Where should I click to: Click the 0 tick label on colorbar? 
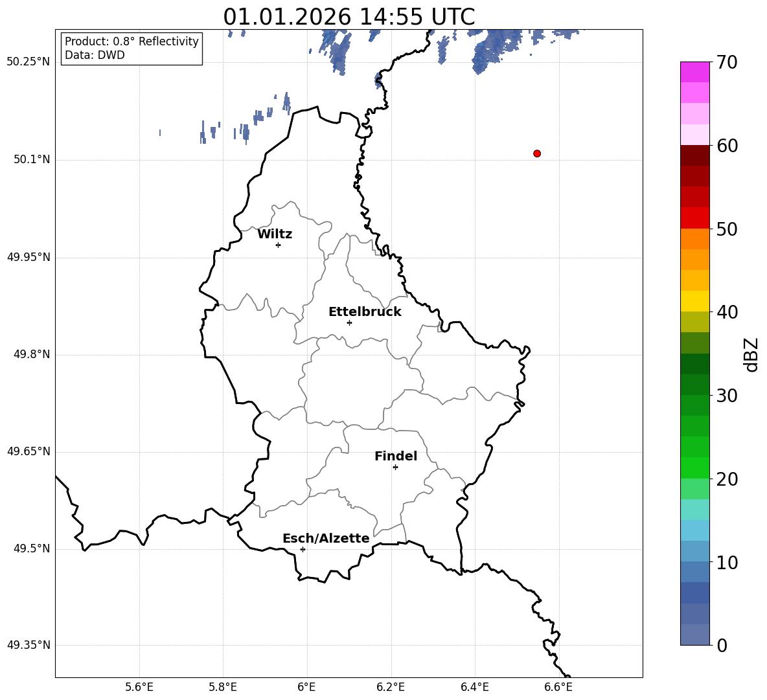(722, 645)
